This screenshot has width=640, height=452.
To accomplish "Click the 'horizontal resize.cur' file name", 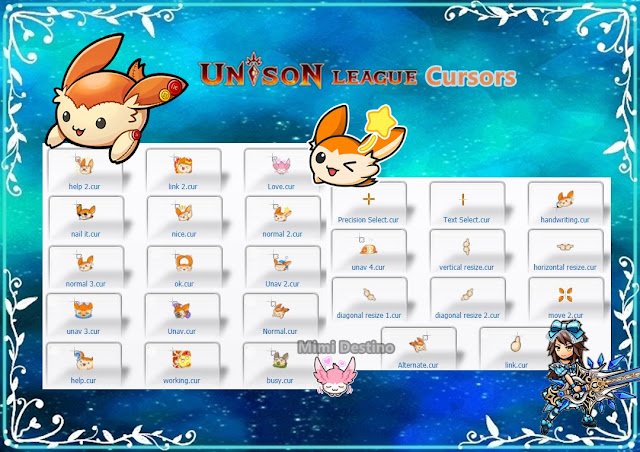I will [x=565, y=267].
